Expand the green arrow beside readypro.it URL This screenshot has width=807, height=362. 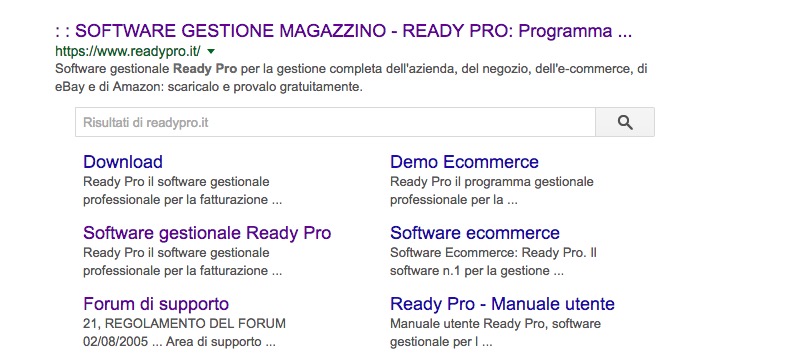click(x=210, y=51)
